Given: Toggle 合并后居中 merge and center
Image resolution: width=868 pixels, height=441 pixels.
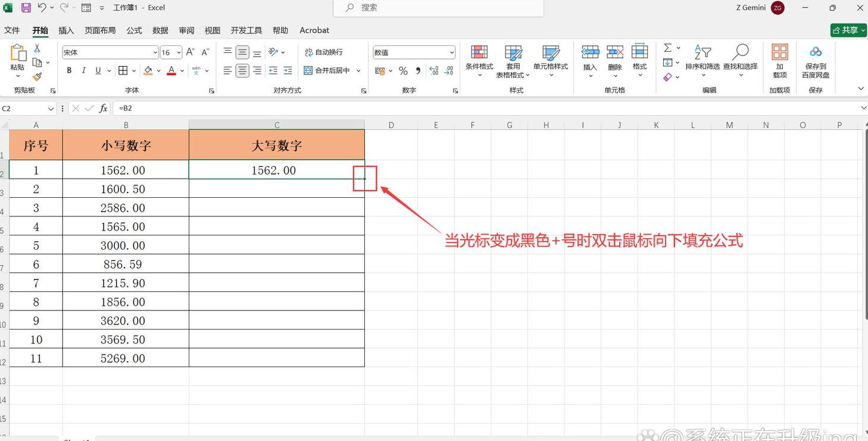Looking at the screenshot, I should point(327,70).
